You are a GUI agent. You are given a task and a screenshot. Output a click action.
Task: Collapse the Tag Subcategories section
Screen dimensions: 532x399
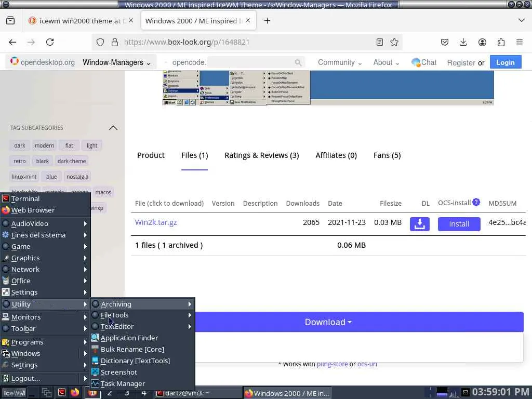point(113,128)
